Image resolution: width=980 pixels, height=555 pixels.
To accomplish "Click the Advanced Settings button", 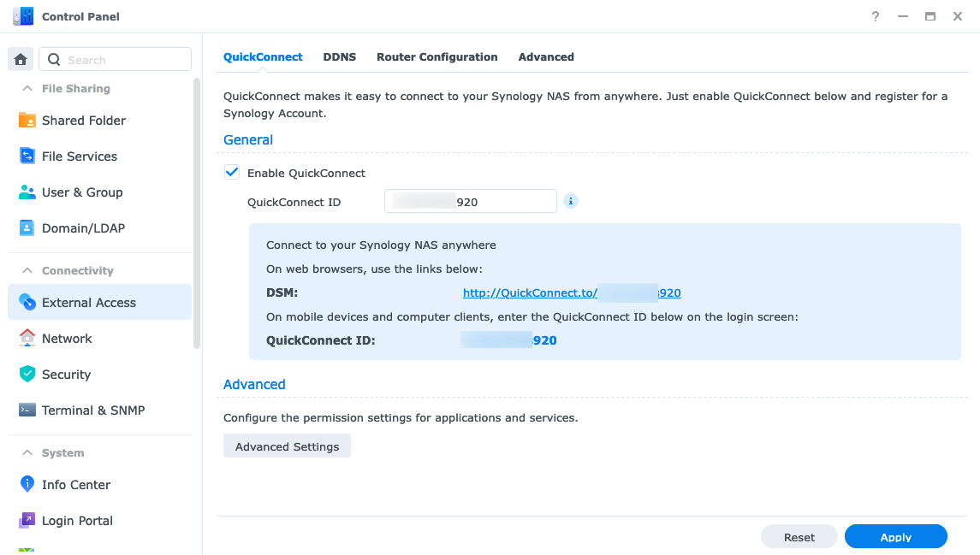I will coord(287,446).
